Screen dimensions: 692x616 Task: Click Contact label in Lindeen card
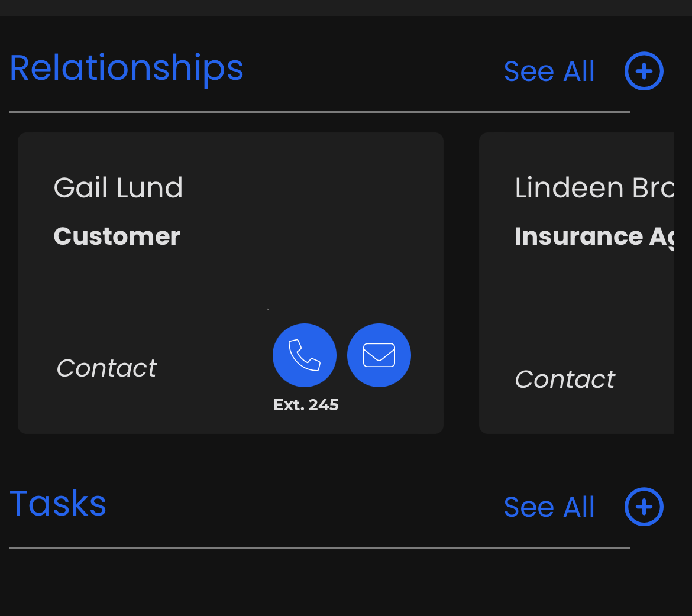click(565, 379)
